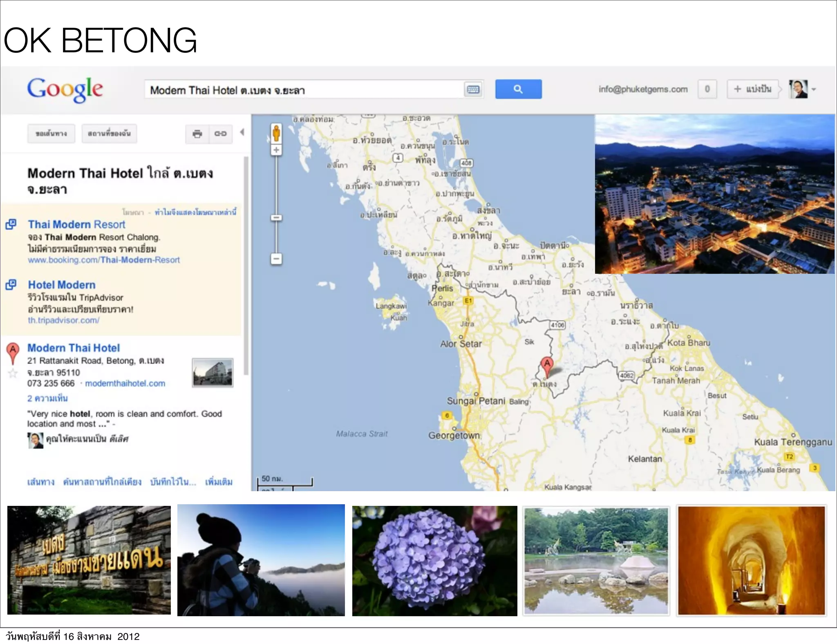Open the Hotel Modern ad link
Image resolution: width=837 pixels, height=644 pixels.
pyautogui.click(x=62, y=285)
